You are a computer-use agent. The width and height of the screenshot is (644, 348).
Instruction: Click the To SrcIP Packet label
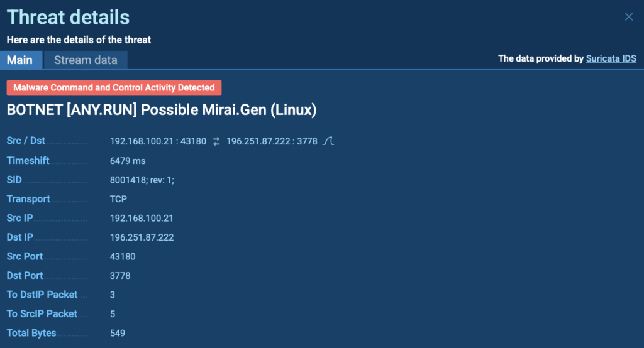tap(42, 313)
